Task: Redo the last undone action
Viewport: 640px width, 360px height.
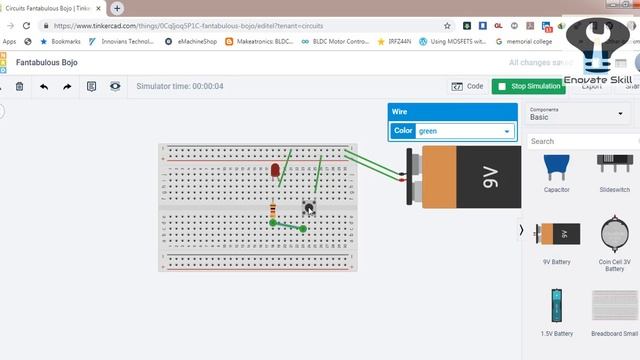Action: pyautogui.click(x=67, y=87)
